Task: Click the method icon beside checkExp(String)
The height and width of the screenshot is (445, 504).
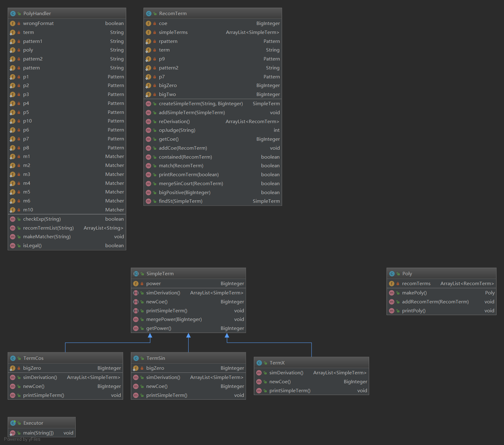Action: coord(12,219)
